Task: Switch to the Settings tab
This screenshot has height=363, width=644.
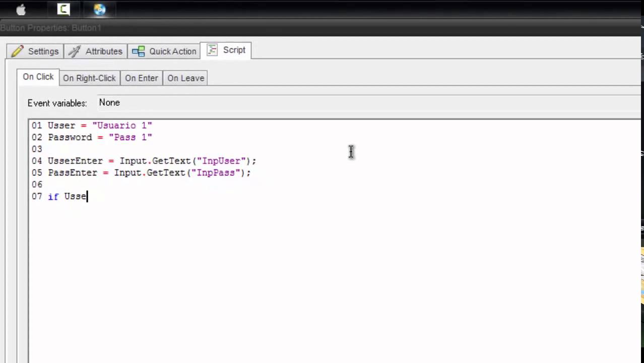Action: (x=35, y=51)
